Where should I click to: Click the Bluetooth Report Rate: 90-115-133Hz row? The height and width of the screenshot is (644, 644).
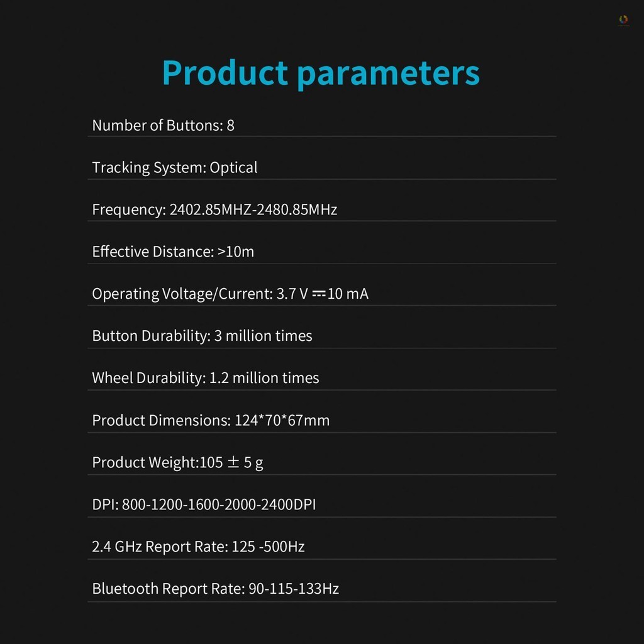(215, 589)
